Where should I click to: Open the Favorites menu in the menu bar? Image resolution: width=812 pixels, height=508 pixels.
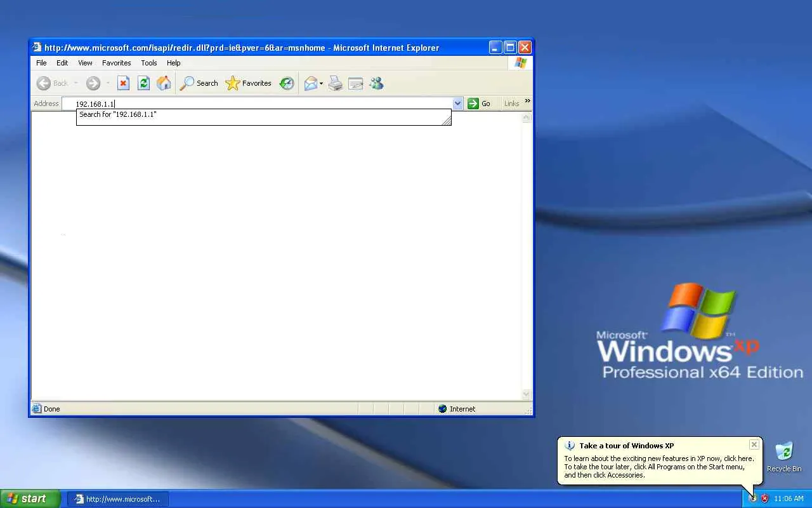117,63
